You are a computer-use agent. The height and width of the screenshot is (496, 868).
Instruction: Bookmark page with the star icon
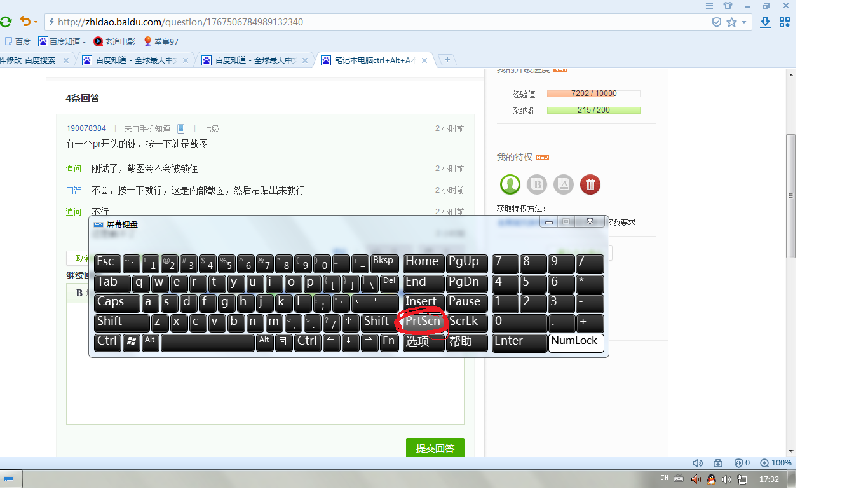(731, 22)
